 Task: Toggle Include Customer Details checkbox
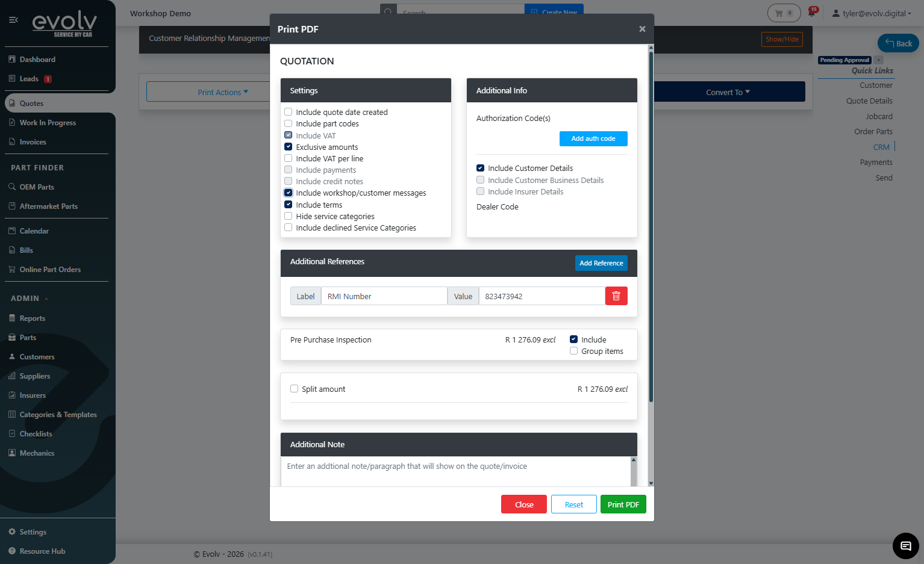pos(480,168)
